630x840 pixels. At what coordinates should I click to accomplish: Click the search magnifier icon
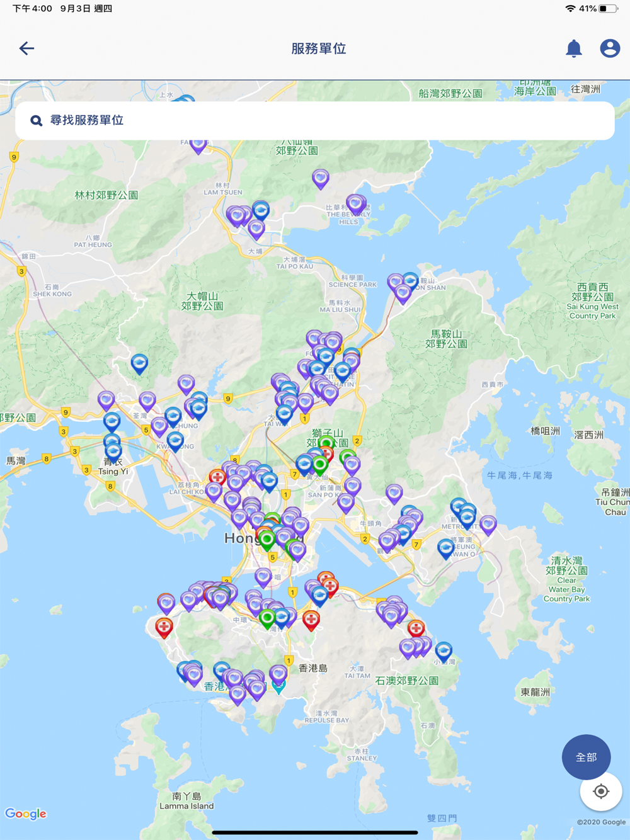point(37,120)
